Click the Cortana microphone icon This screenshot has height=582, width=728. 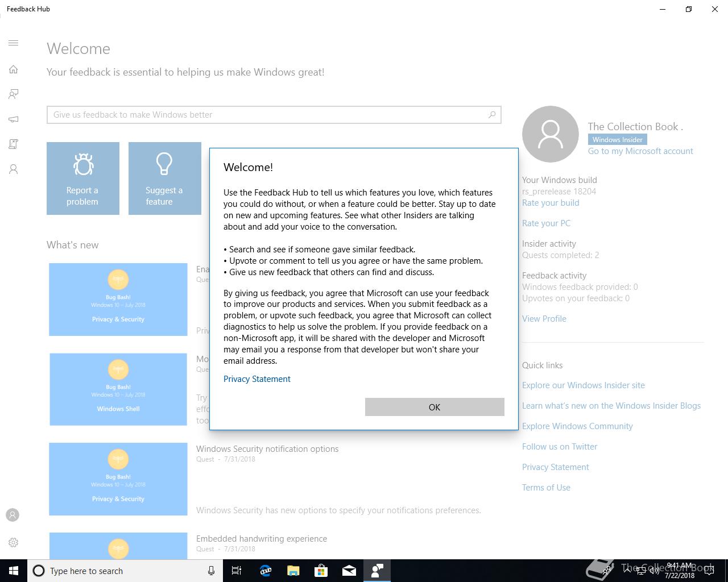(211, 571)
